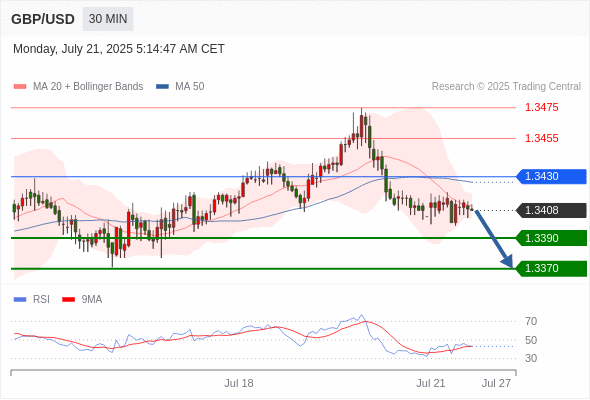The height and width of the screenshot is (400, 590).
Task: Click the 1.3455 resistance price label
Action: point(541,138)
